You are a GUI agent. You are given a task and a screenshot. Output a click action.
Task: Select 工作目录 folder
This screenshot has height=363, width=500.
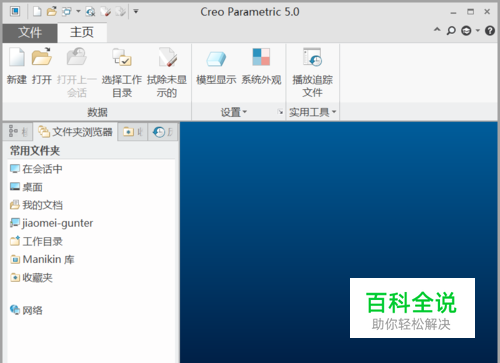point(36,241)
